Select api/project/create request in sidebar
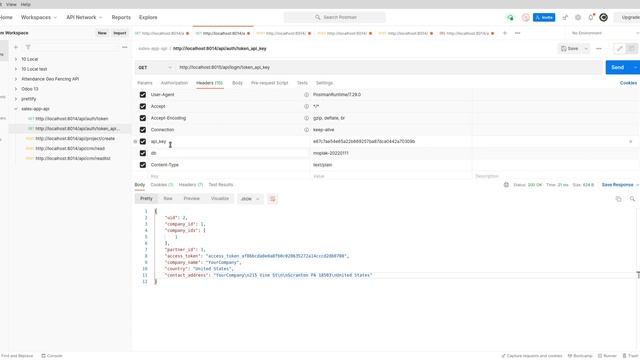This screenshot has width=640, height=360. point(75,139)
